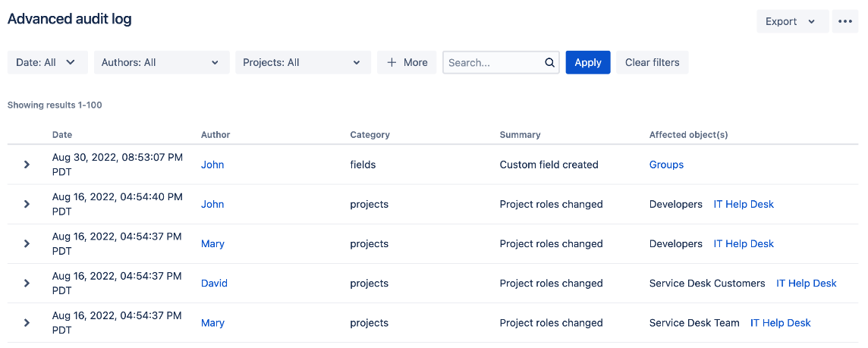Open the Groups affected object link
This screenshot has height=348, width=868.
[666, 165]
